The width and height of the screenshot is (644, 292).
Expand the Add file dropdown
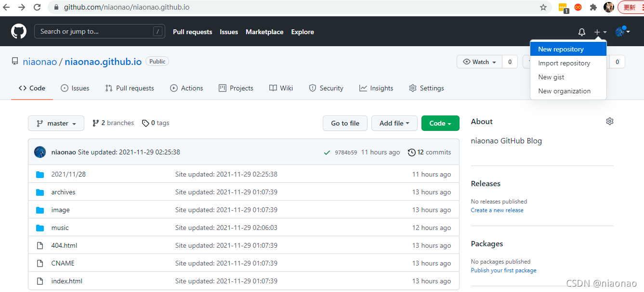point(394,123)
